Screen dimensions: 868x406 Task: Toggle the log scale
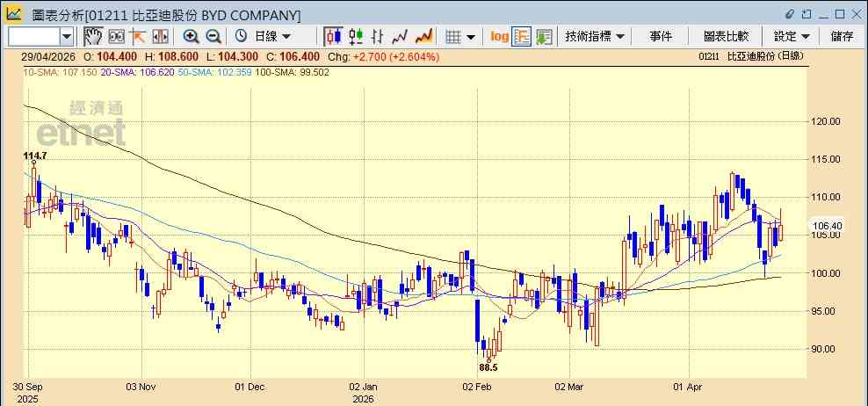coord(499,37)
